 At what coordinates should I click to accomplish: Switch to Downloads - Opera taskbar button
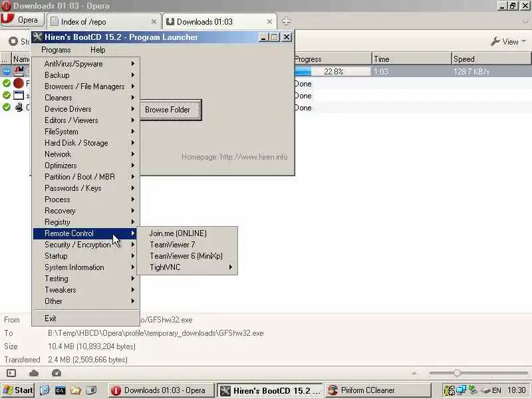pos(161,390)
